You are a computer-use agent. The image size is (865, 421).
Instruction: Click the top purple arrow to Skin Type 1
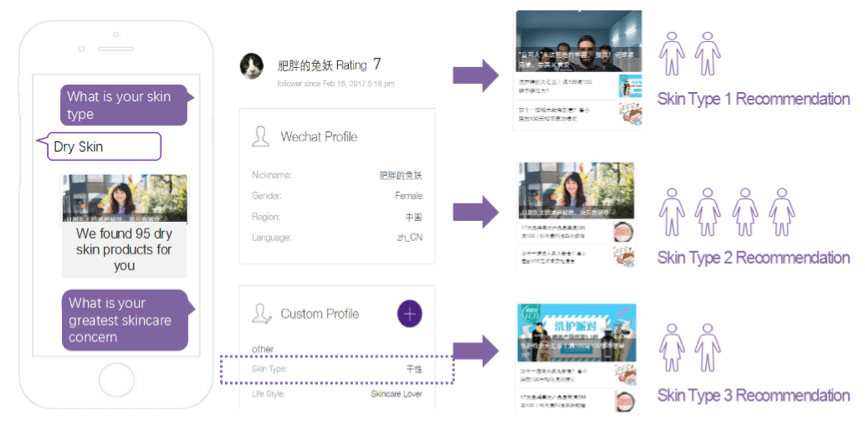(476, 75)
